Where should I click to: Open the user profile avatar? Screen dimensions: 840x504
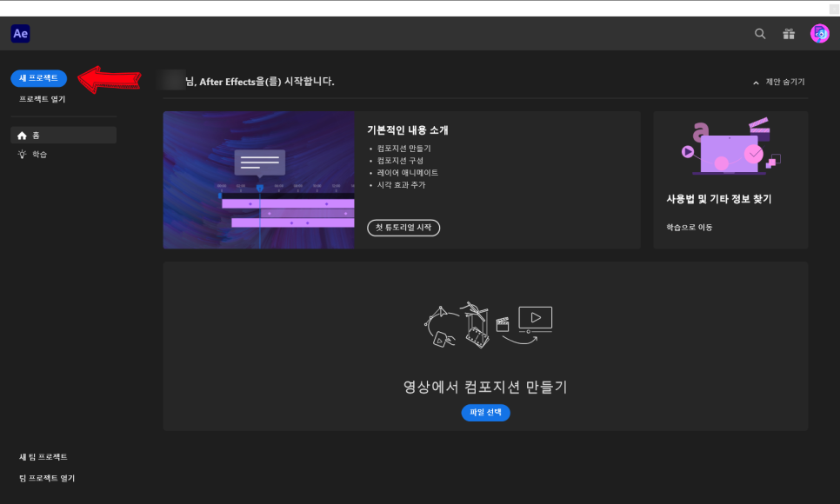tap(819, 34)
